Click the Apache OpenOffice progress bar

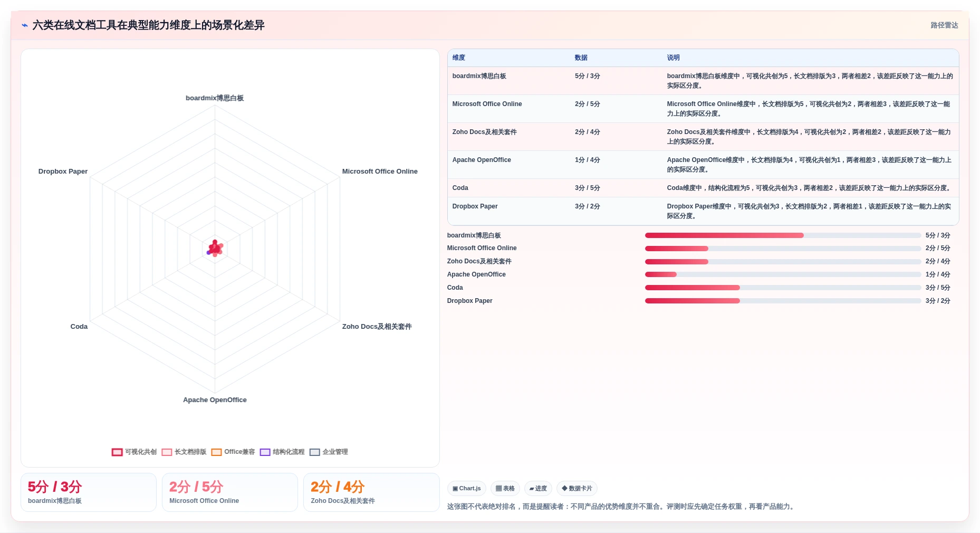[x=783, y=274]
